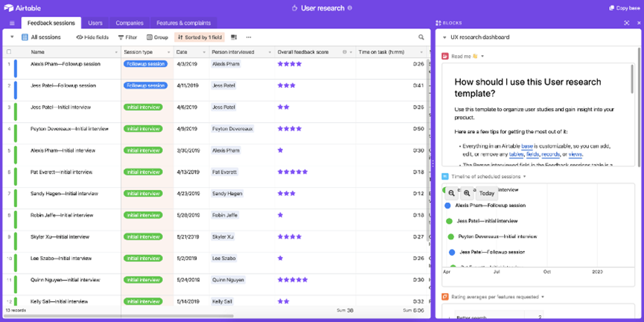Switch to the Feedback sessions tab

[51, 23]
